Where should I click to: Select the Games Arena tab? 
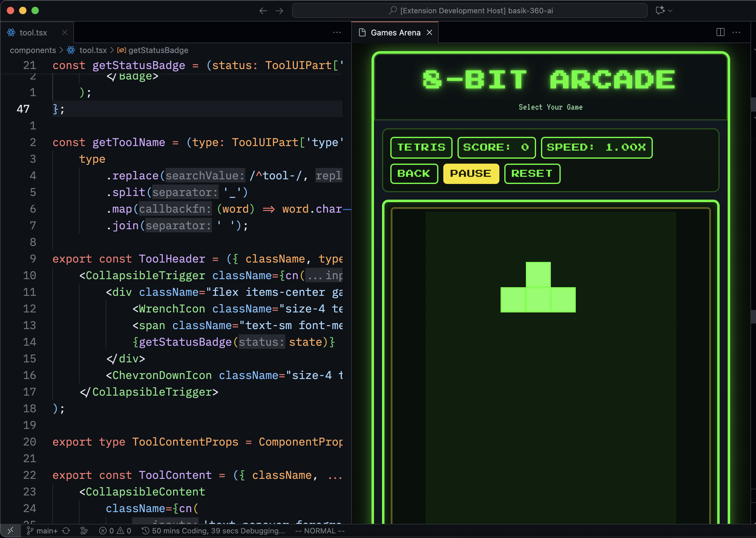coord(395,32)
